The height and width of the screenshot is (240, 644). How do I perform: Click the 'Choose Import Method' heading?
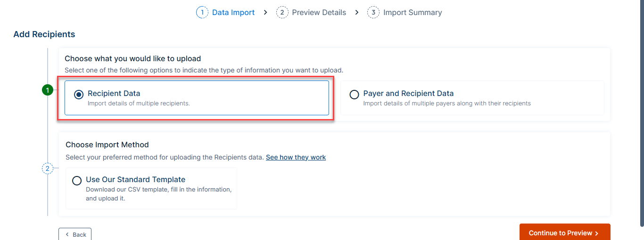click(107, 144)
